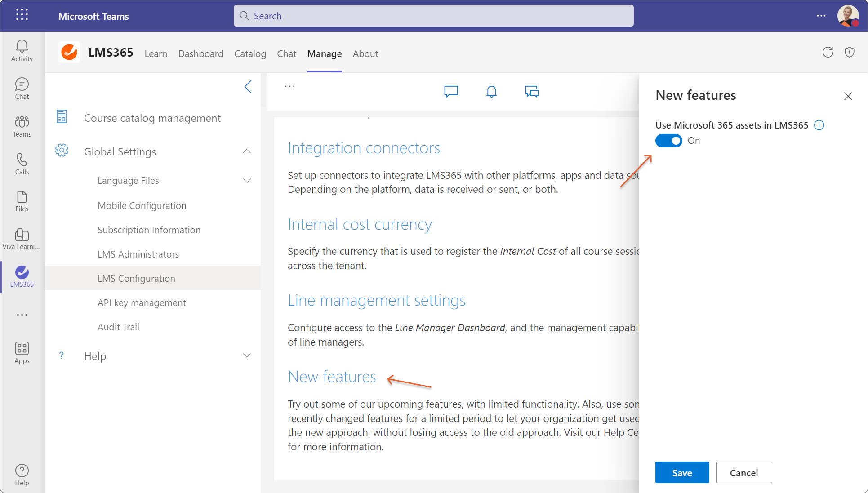Click the Course catalog management icon
The image size is (868, 493).
coord(62,116)
